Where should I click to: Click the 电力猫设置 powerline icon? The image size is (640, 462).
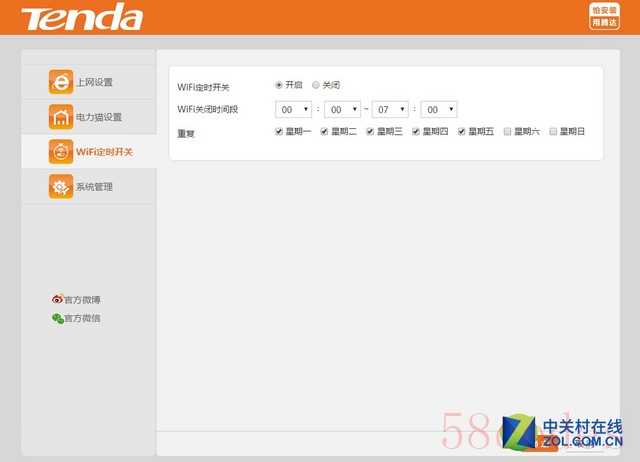[x=60, y=117]
